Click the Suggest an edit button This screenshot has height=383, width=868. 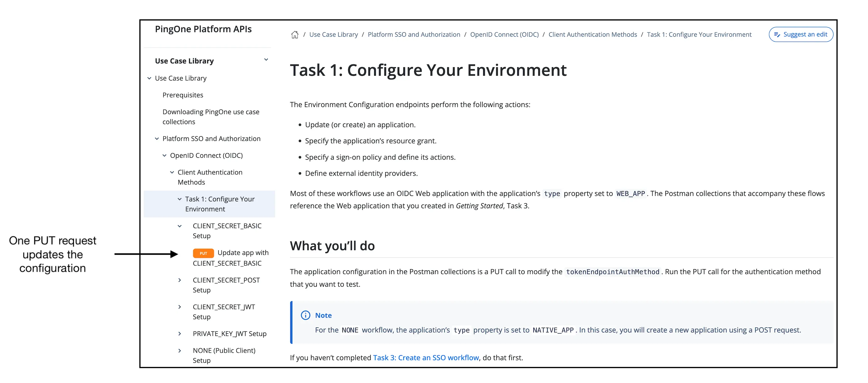point(801,34)
